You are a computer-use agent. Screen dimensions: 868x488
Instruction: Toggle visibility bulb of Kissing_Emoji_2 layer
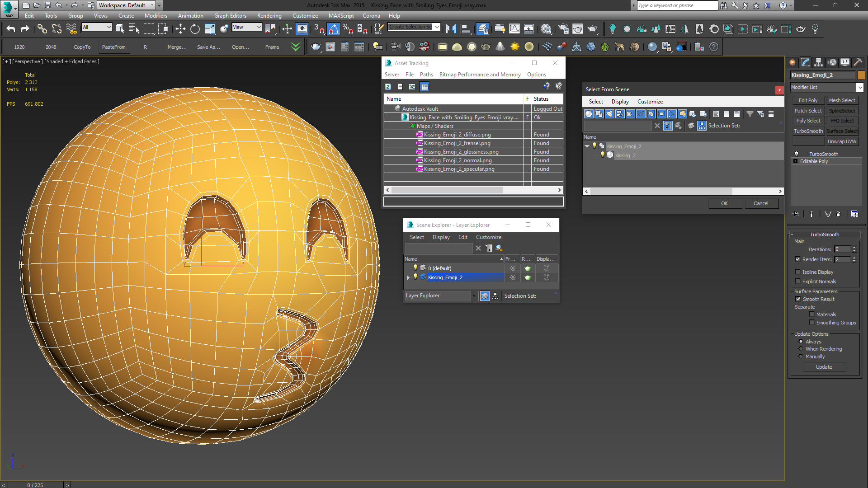415,277
